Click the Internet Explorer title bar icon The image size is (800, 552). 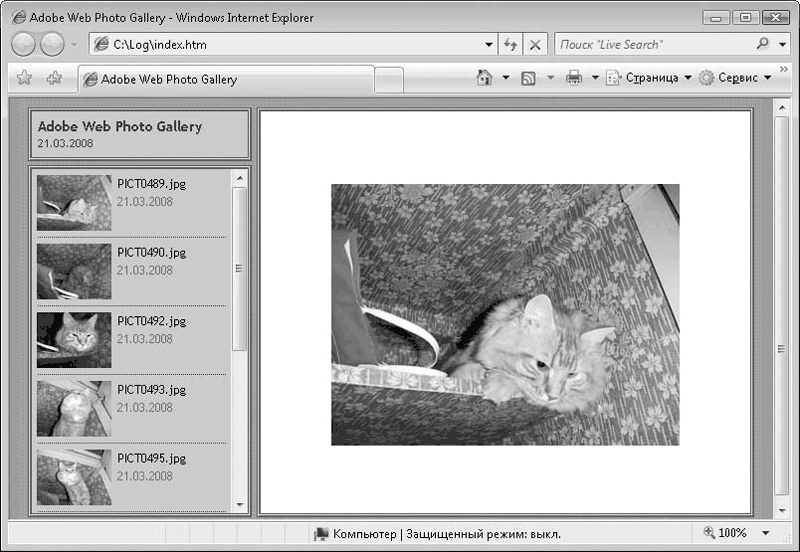coord(19,17)
